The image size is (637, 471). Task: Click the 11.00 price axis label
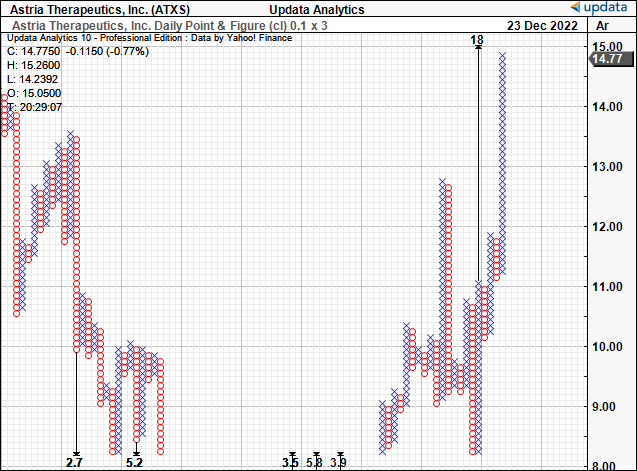pyautogui.click(x=607, y=287)
